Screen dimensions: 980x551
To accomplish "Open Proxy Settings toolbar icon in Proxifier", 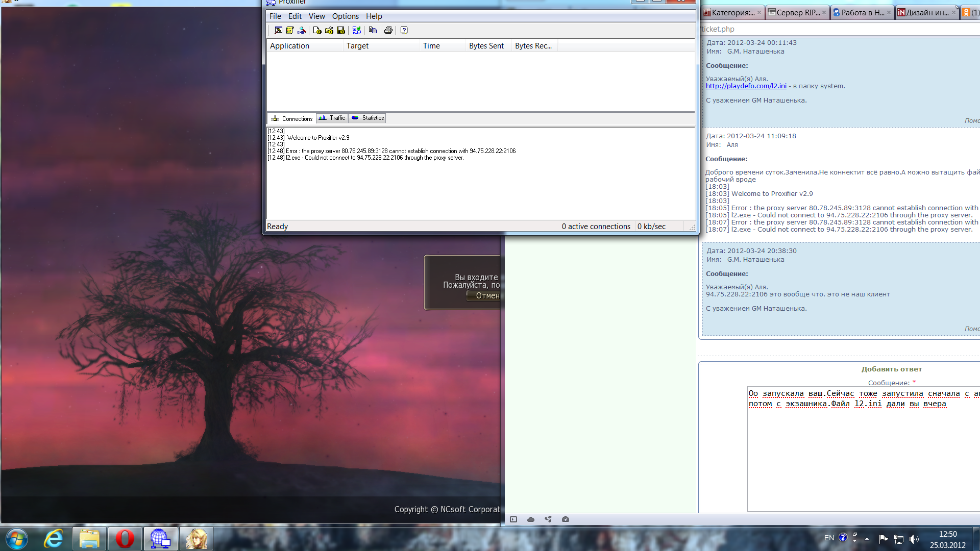I will [278, 31].
